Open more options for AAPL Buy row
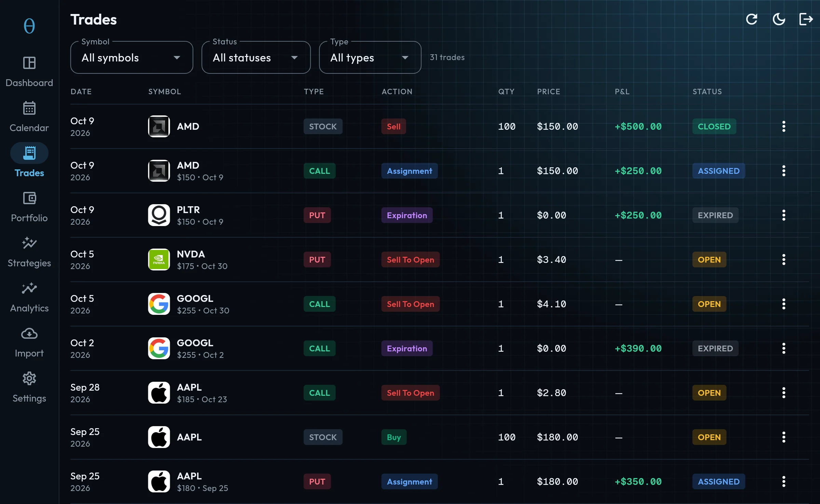The image size is (820, 504). click(x=784, y=437)
